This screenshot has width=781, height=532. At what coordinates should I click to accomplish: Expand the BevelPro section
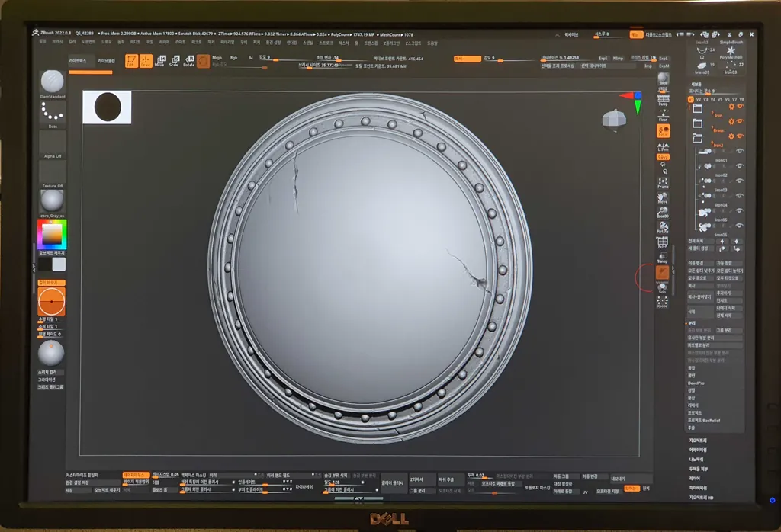pyautogui.click(x=697, y=383)
